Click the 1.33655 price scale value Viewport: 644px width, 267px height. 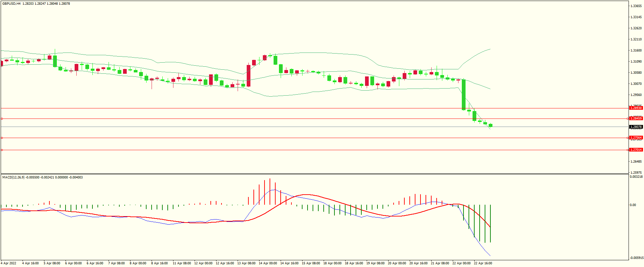click(636, 6)
